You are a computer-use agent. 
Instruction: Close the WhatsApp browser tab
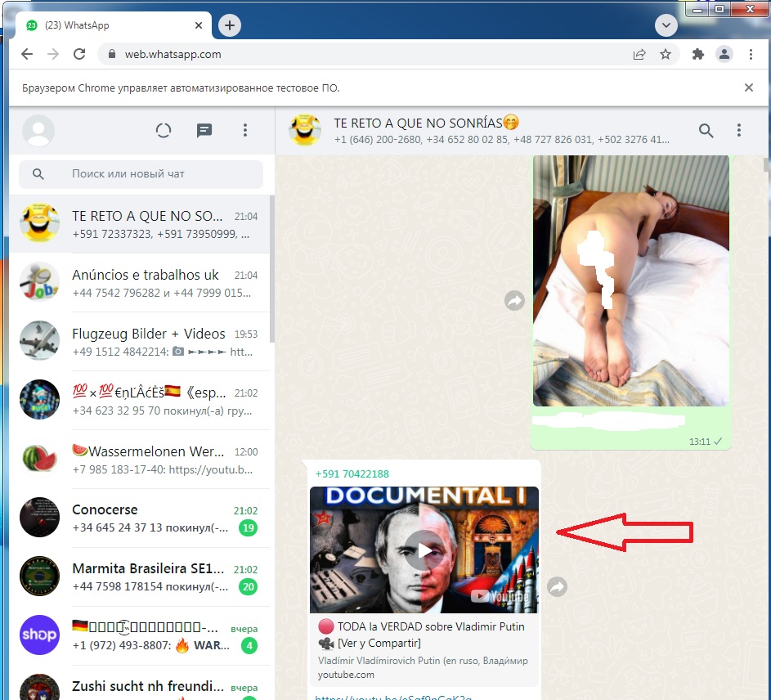tap(199, 25)
